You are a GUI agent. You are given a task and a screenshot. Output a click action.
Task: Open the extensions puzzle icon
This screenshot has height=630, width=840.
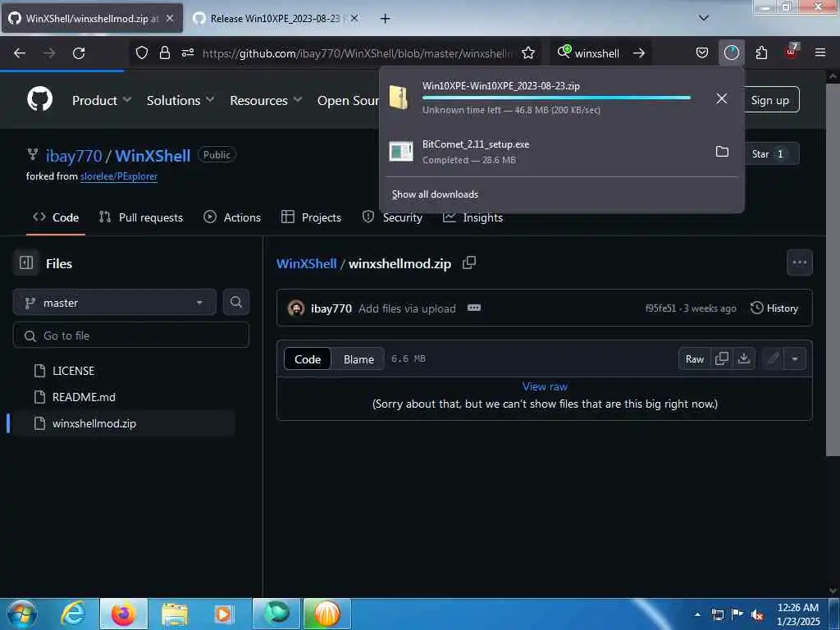point(761,53)
